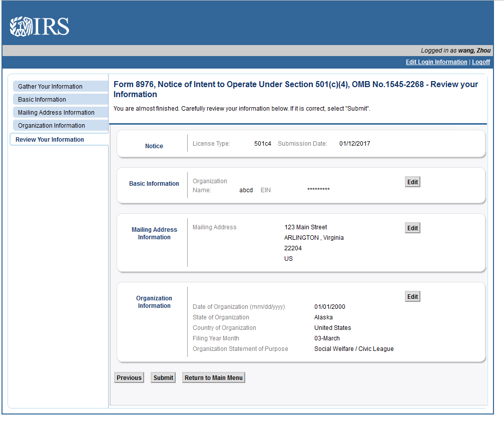Click the Country of Organization label
This screenshot has width=504, height=423.
[x=224, y=328]
